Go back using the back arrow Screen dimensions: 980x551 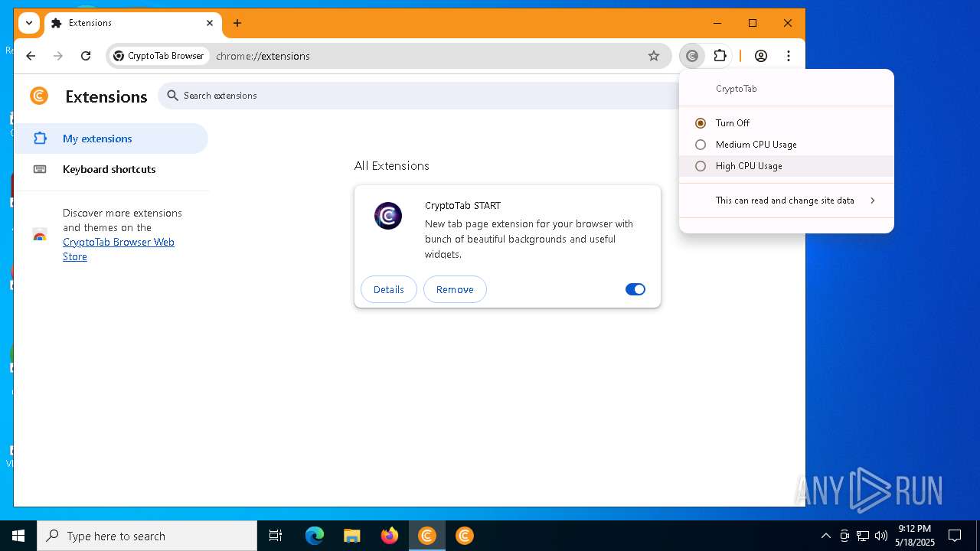31,56
